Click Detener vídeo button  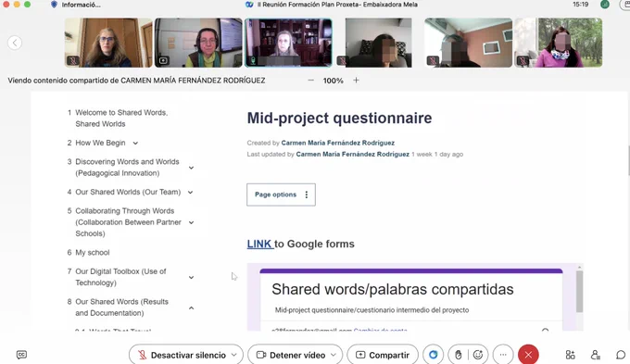[291, 355]
